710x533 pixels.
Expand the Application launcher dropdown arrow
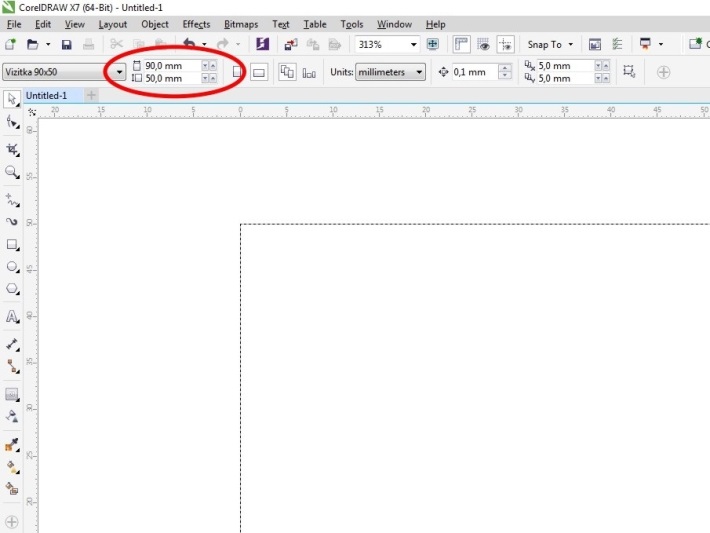pos(661,44)
